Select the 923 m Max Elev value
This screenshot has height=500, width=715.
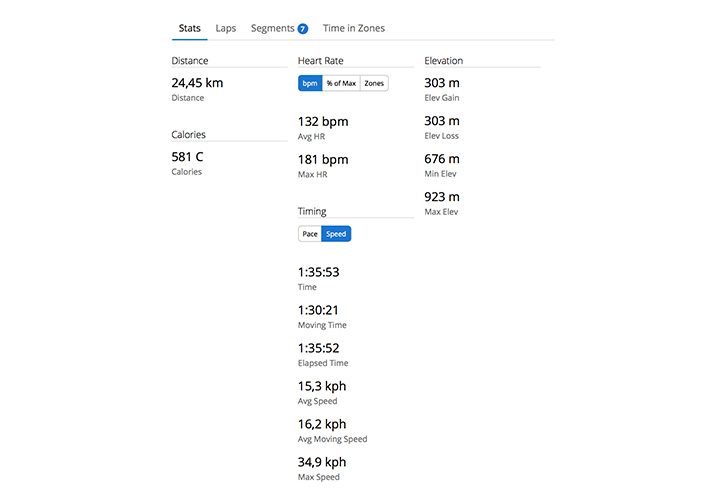(441, 197)
